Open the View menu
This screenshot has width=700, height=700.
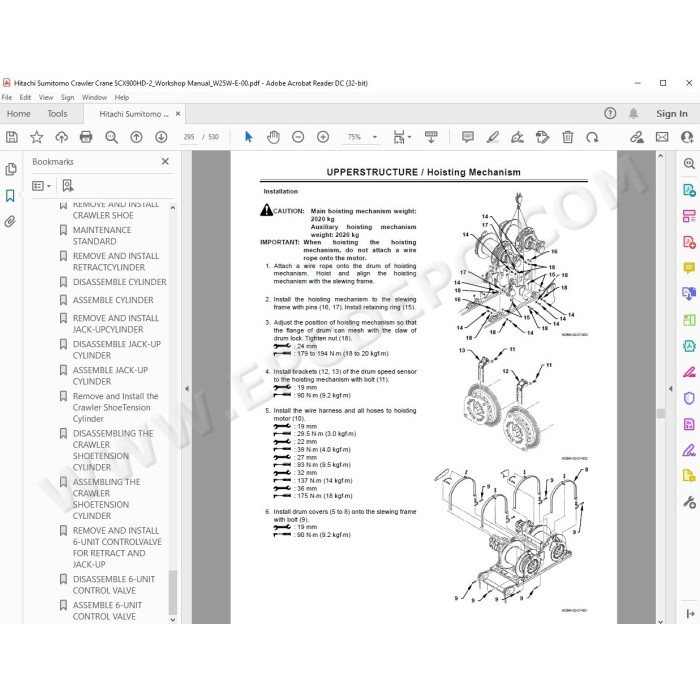coord(46,97)
